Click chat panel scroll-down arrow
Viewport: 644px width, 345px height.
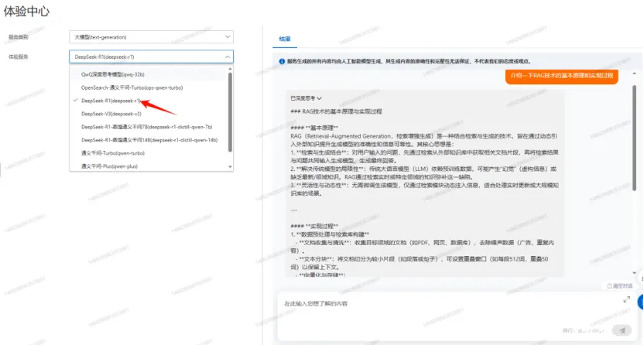[634, 273]
